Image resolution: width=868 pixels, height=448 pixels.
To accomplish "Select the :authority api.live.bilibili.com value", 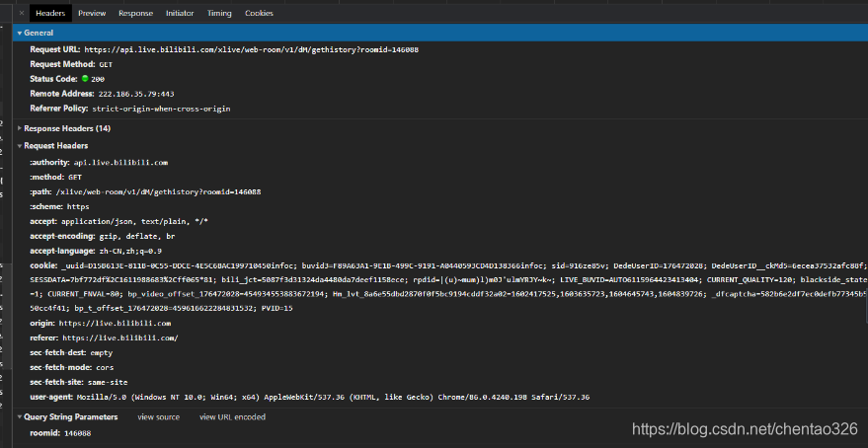I will [x=120, y=163].
